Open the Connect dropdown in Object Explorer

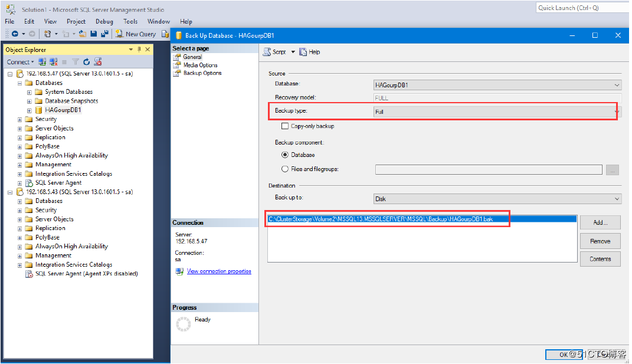pos(20,62)
